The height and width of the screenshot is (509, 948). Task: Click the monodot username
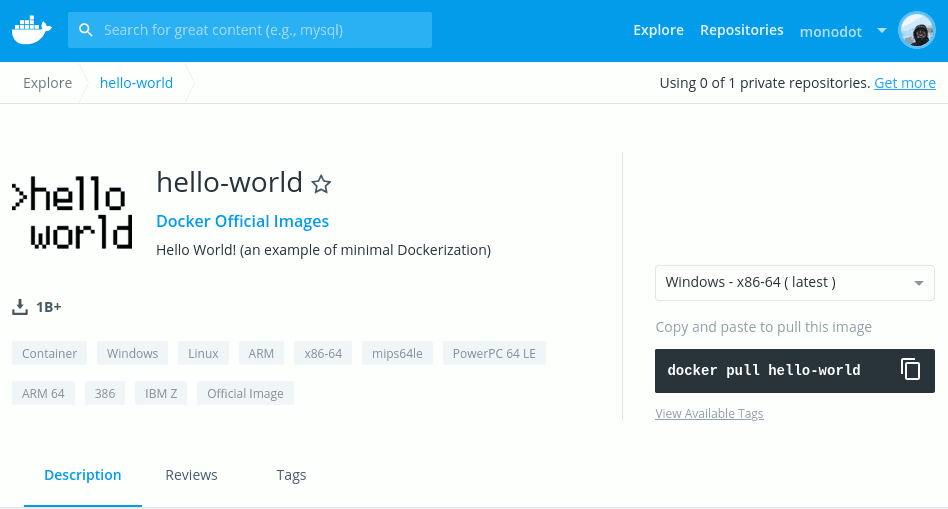[830, 32]
